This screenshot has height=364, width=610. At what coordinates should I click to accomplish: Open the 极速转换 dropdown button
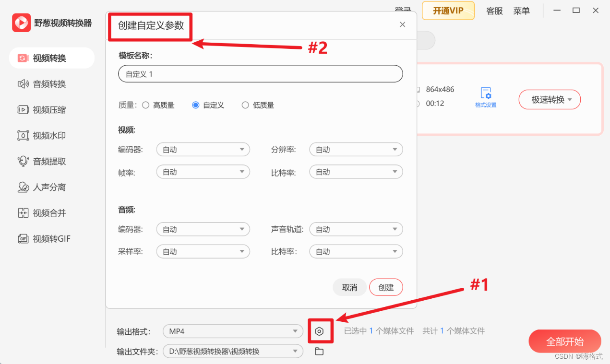(x=550, y=100)
